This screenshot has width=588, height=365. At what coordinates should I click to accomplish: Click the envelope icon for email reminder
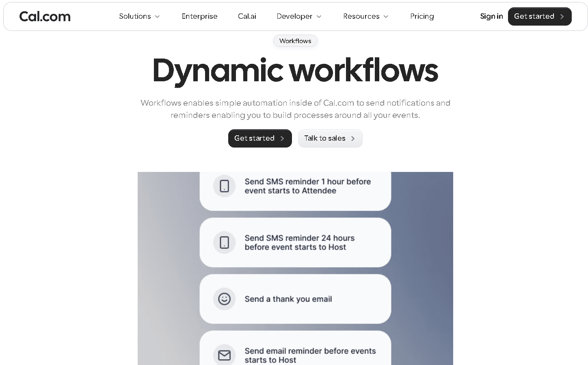(225, 355)
